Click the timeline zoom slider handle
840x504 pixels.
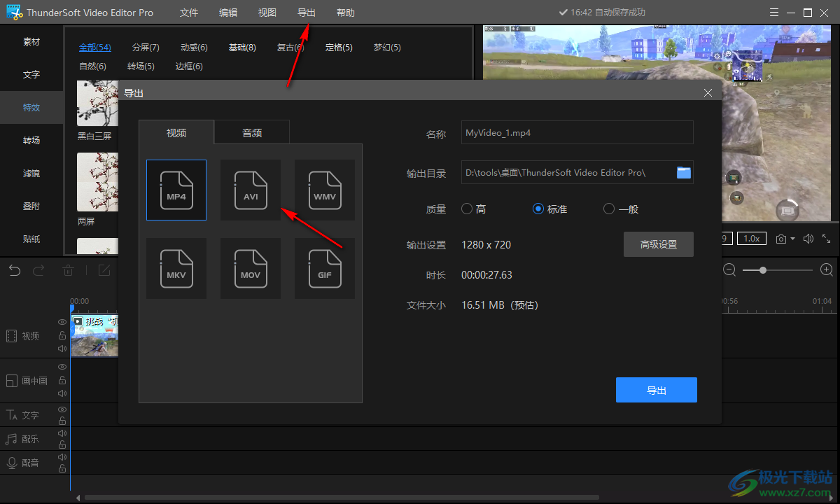click(762, 269)
